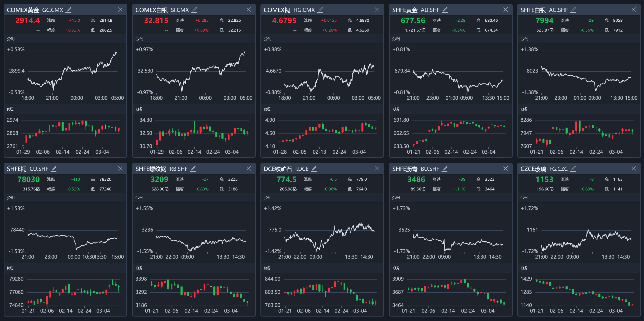The width and height of the screenshot is (644, 321).
Task: Close the COMEX白银 panel
Action: pos(249,10)
